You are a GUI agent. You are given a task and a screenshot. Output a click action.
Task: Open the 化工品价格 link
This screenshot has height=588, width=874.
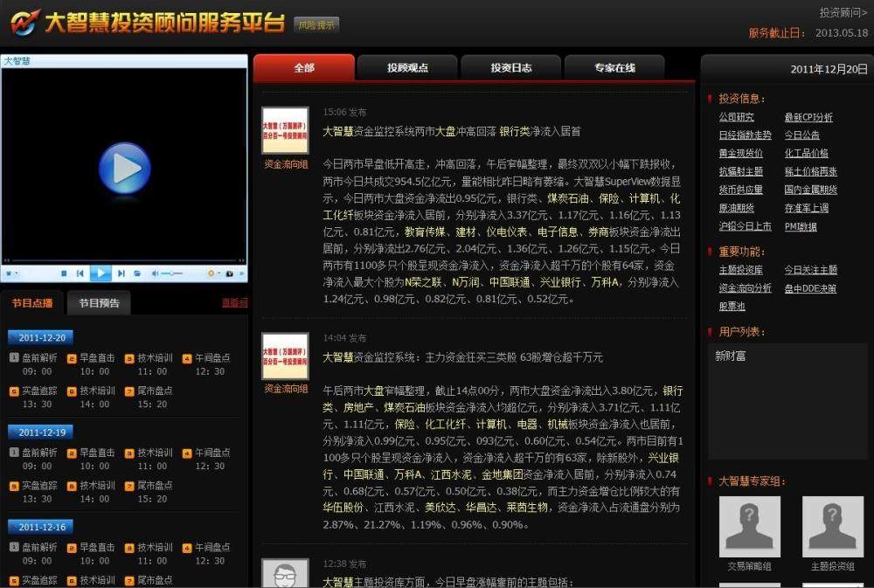(x=806, y=153)
